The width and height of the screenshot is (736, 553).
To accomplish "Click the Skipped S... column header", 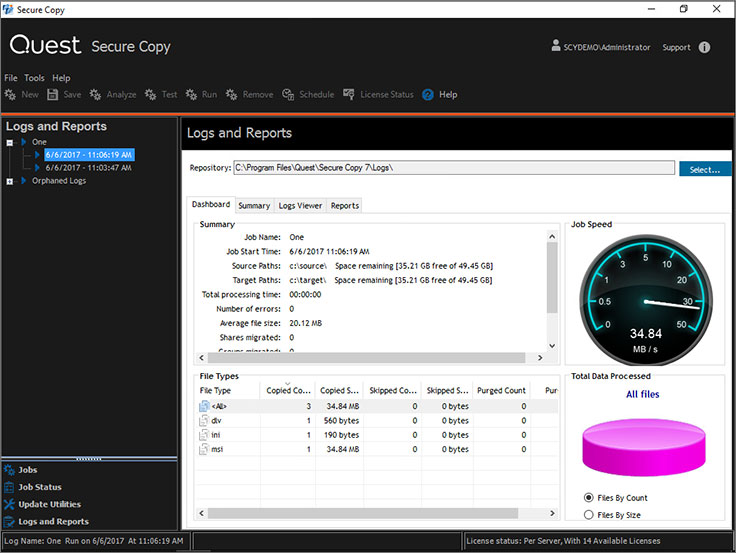I will (x=447, y=390).
